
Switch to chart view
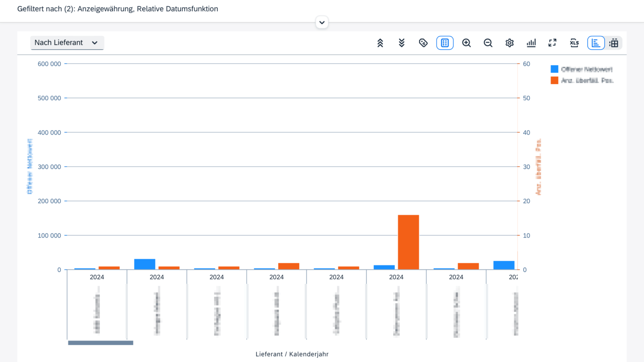596,43
